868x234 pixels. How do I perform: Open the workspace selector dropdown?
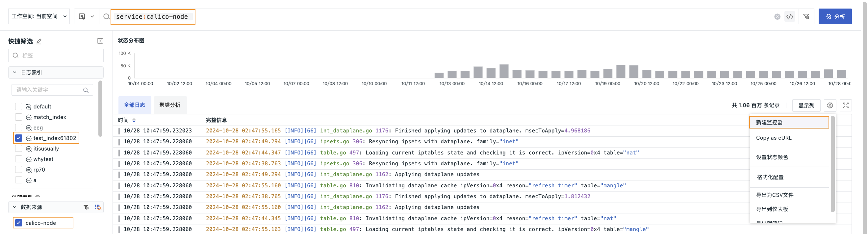(39, 16)
